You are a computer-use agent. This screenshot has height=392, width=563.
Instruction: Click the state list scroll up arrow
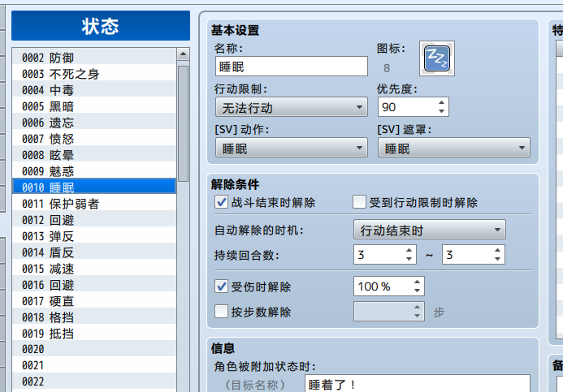click(183, 54)
